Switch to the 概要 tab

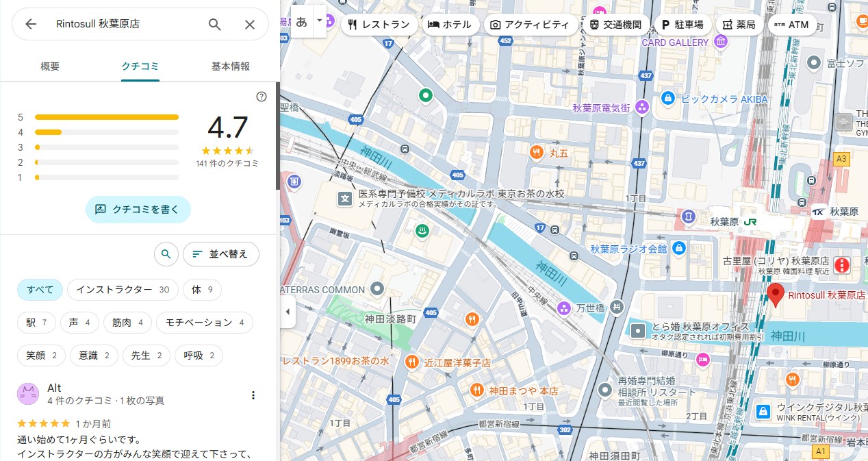pyautogui.click(x=50, y=66)
